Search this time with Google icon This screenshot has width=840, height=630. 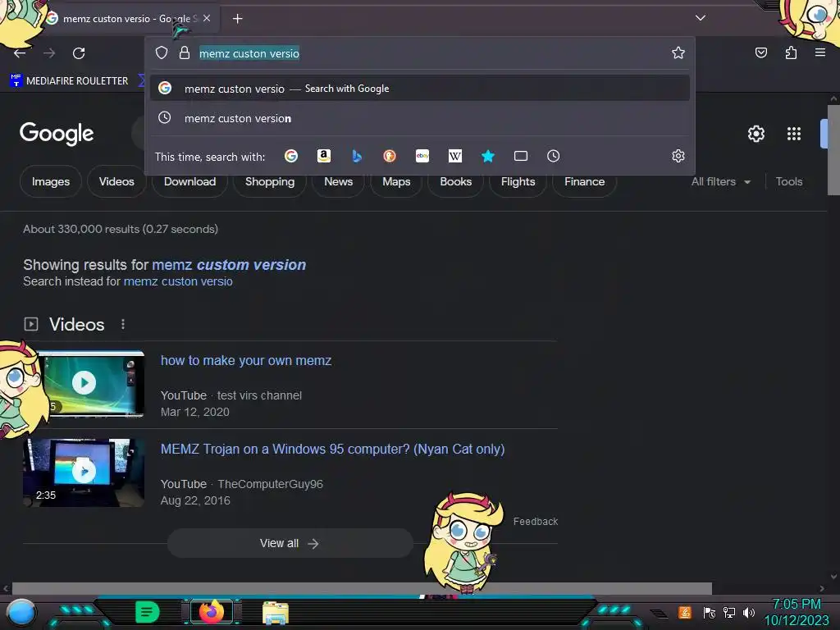pyautogui.click(x=291, y=156)
